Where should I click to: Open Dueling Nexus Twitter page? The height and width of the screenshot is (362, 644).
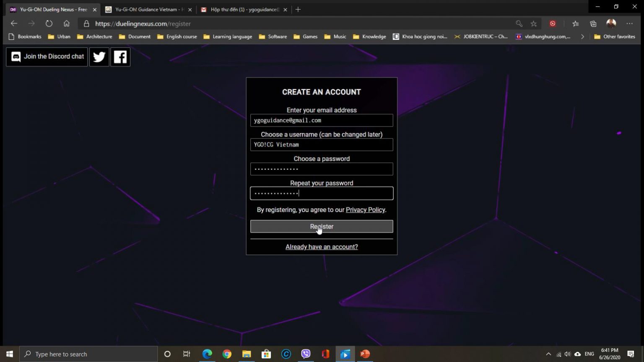pos(99,57)
